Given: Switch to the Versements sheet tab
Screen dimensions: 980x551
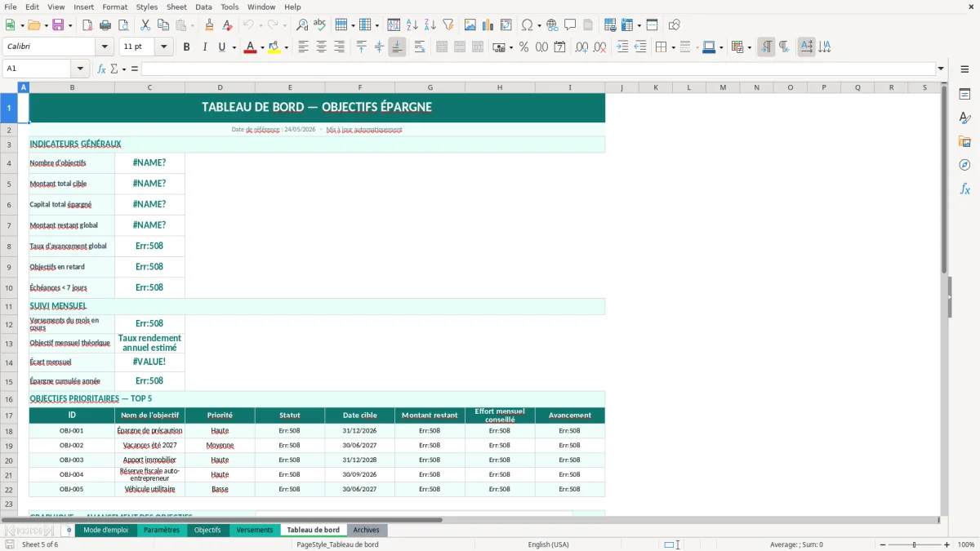Looking at the screenshot, I should 255,531.
